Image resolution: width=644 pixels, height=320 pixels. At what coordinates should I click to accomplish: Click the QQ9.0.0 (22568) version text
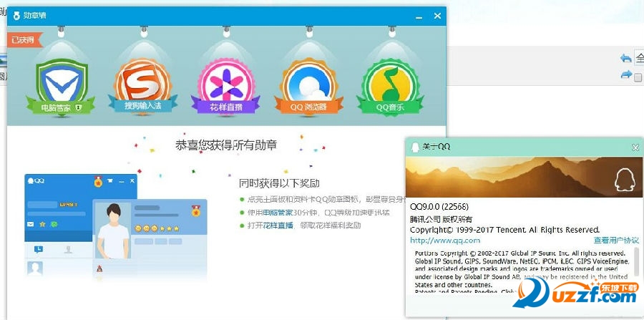(439, 206)
